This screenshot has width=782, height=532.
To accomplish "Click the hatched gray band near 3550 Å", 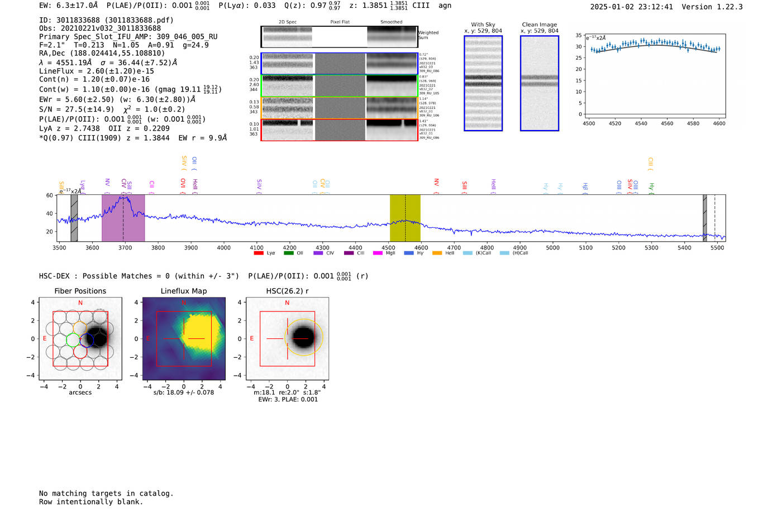I will [x=74, y=218].
